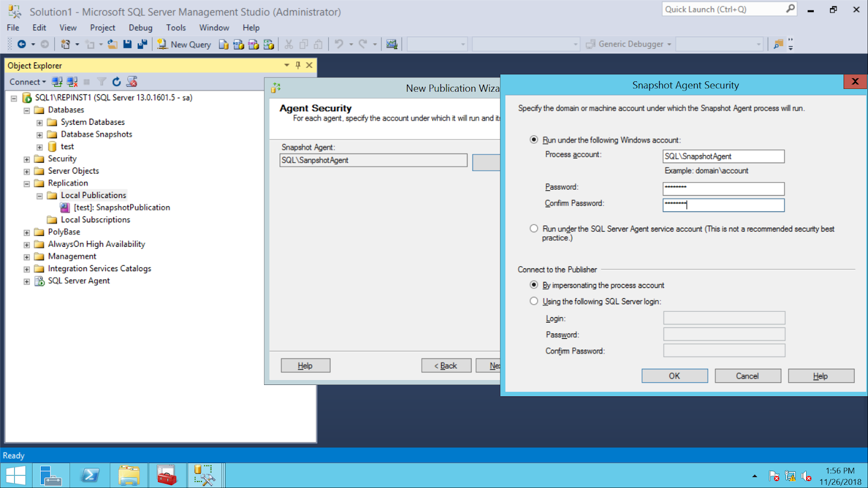Open the Tools menu

pos(176,28)
